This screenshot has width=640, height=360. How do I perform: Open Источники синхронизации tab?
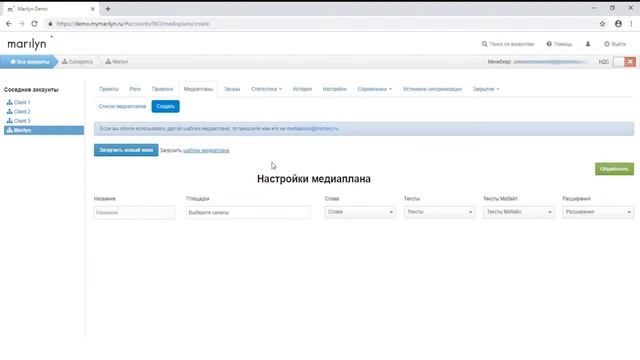[432, 89]
